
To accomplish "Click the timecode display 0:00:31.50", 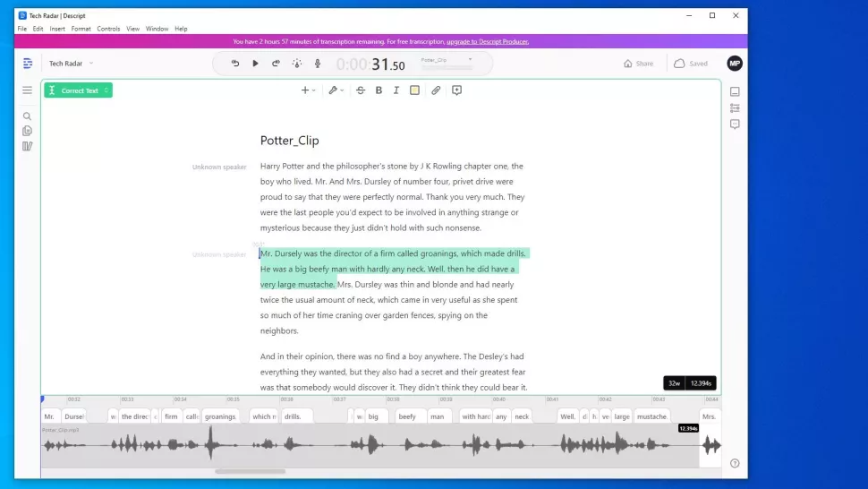I will (370, 64).
